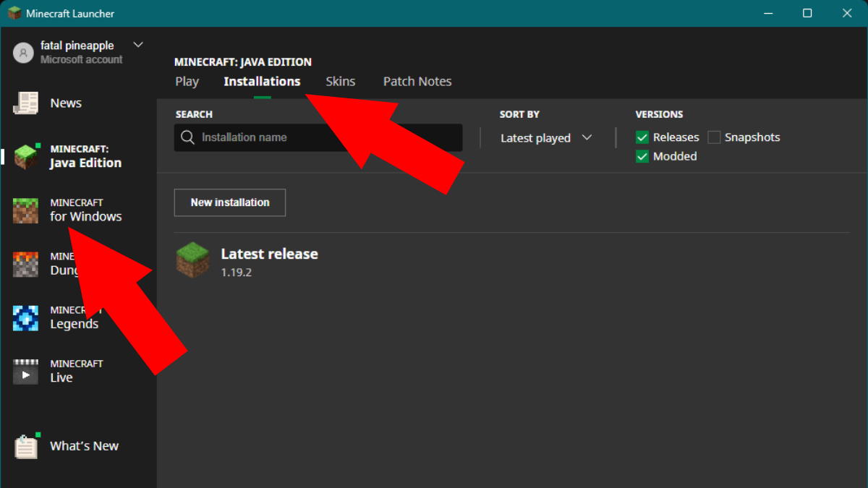This screenshot has height=488, width=868.
Task: Open the What's New section
Action: pyautogui.click(x=84, y=446)
